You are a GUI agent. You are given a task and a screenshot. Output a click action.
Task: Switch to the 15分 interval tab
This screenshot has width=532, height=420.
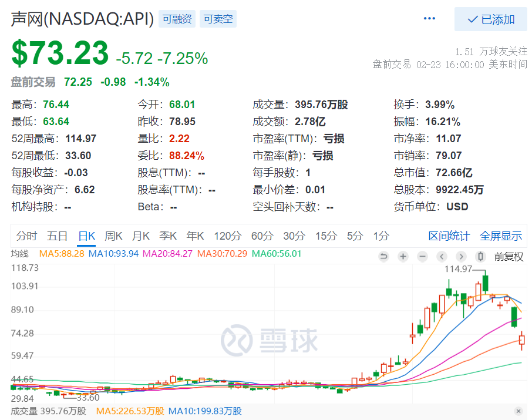(326, 236)
